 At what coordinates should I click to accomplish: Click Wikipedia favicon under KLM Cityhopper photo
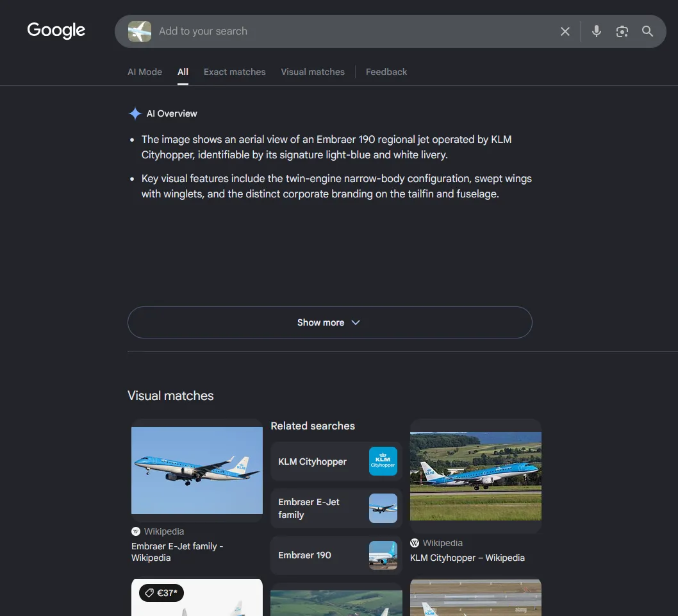[x=414, y=543]
